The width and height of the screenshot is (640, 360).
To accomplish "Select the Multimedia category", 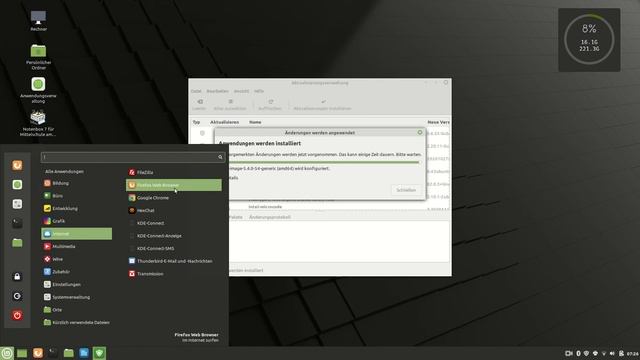I will click(76, 247).
